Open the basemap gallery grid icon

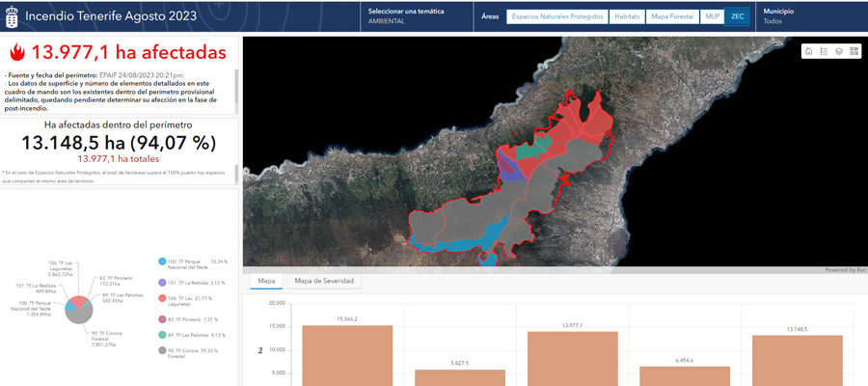pyautogui.click(x=854, y=51)
